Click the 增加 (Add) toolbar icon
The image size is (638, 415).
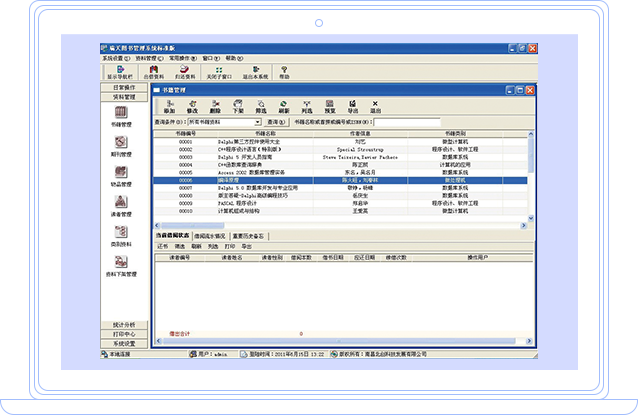169,106
